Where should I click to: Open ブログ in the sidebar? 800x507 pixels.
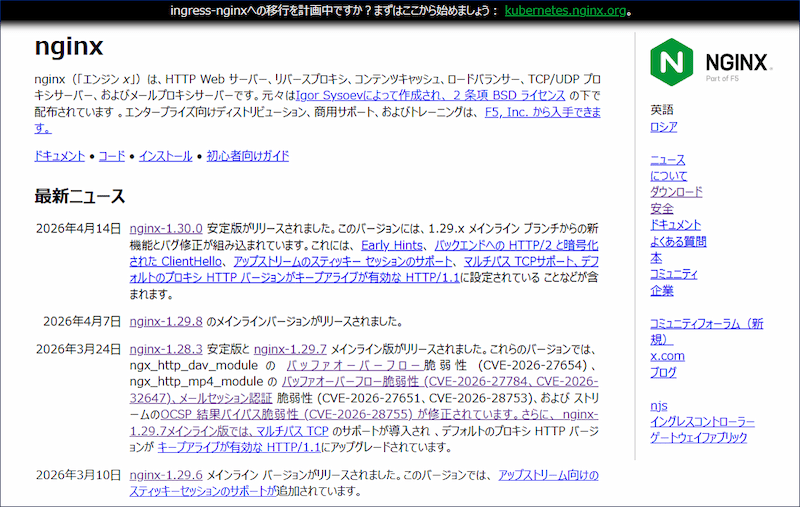[x=663, y=373]
